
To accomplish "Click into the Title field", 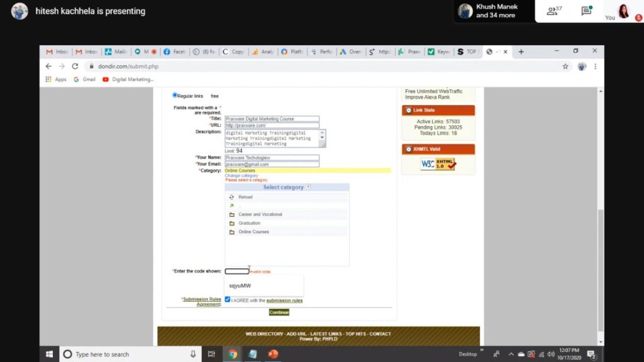I will [272, 119].
